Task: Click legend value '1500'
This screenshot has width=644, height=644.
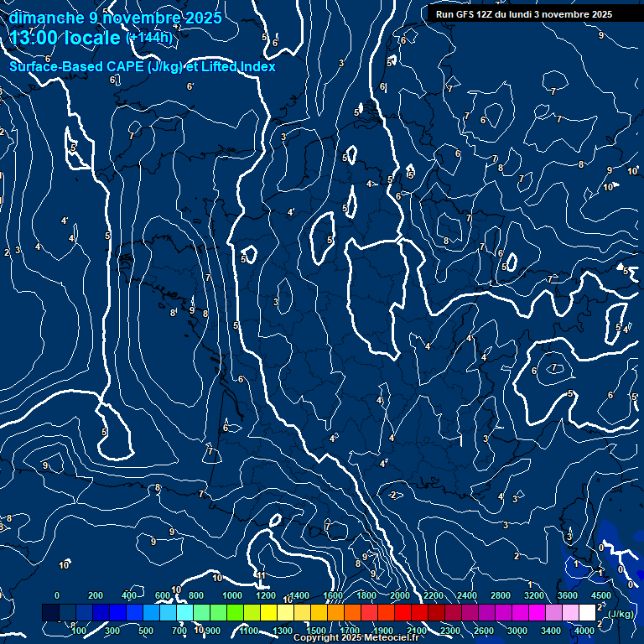Action: [316, 631]
